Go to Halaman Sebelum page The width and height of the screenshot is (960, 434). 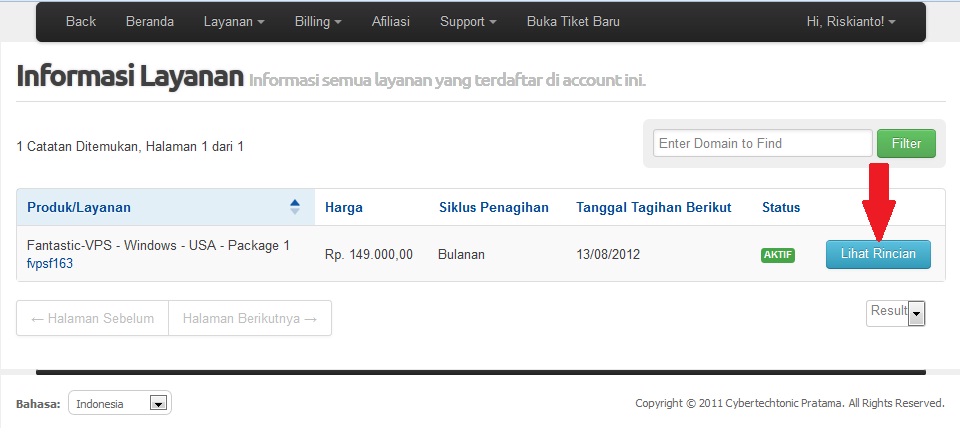(92, 318)
